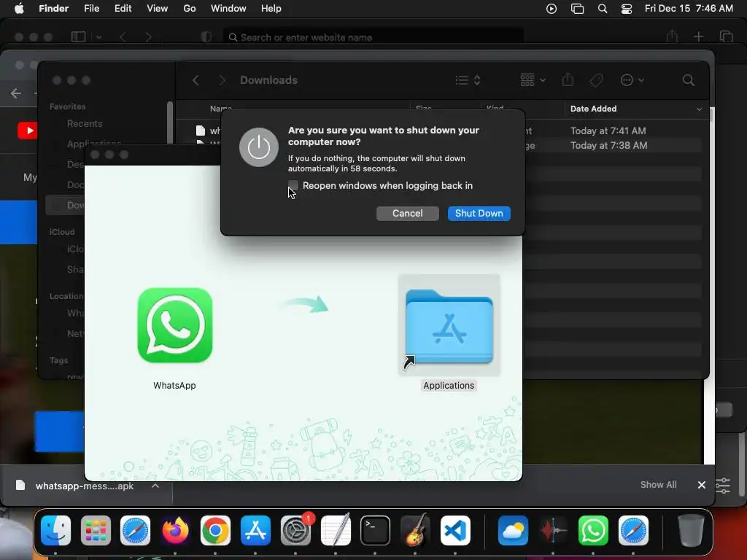Cancel the shut down dialog
747x560 pixels.
pos(407,214)
